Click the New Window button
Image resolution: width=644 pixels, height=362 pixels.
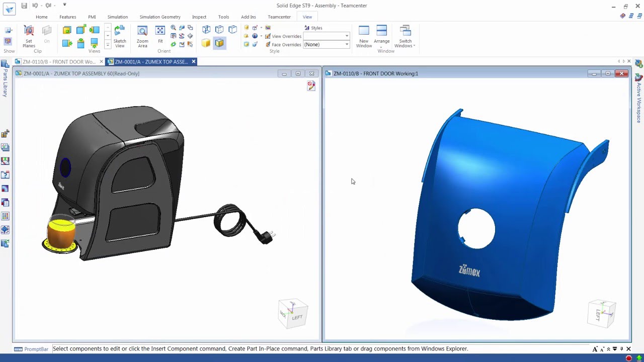364,37
